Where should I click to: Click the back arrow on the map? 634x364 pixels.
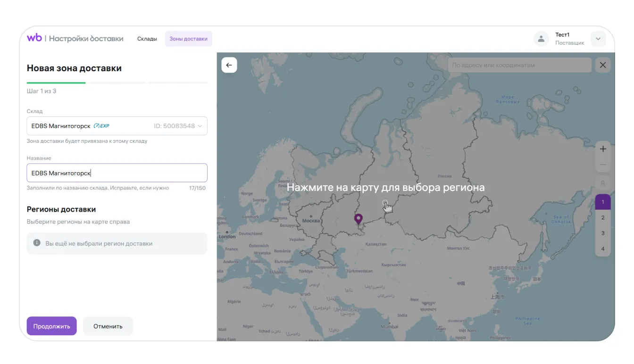[229, 65]
